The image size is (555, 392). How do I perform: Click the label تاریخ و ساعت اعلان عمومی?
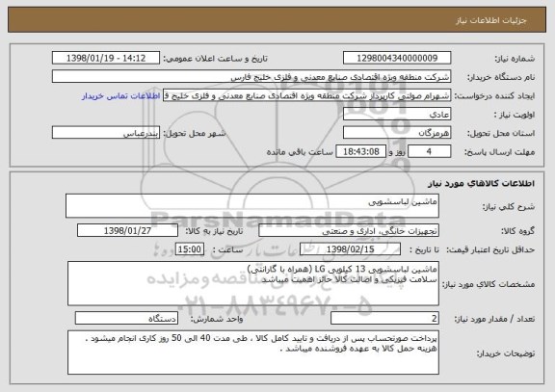(x=215, y=59)
